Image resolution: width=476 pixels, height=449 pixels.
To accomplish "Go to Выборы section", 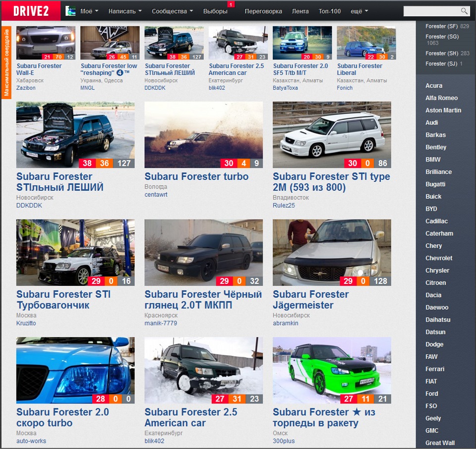I will click(x=215, y=11).
